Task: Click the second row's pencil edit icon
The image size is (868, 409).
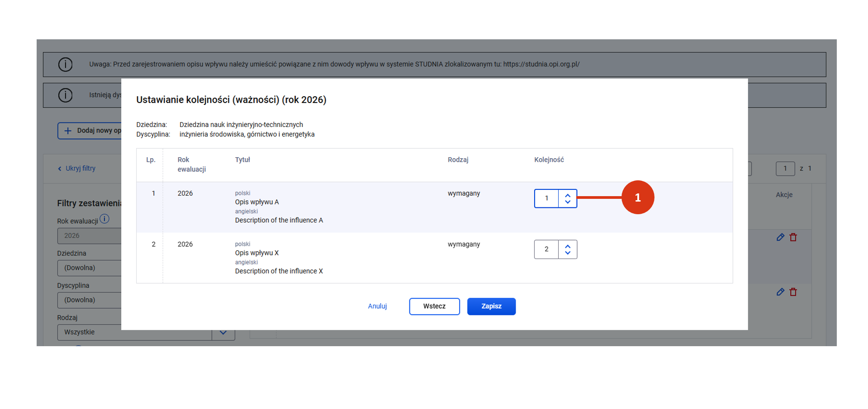Action: (780, 292)
